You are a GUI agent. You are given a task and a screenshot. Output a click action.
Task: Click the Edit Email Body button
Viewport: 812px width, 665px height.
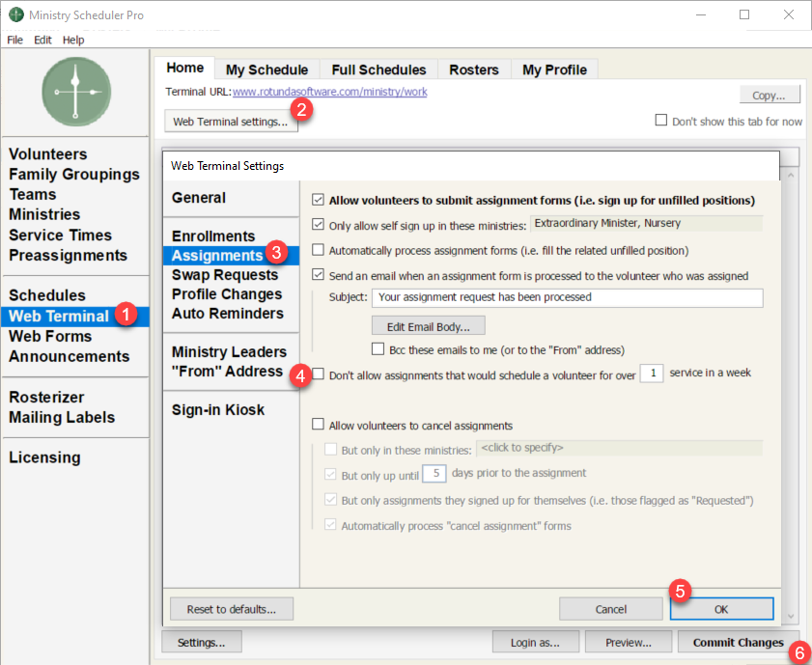[428, 325]
